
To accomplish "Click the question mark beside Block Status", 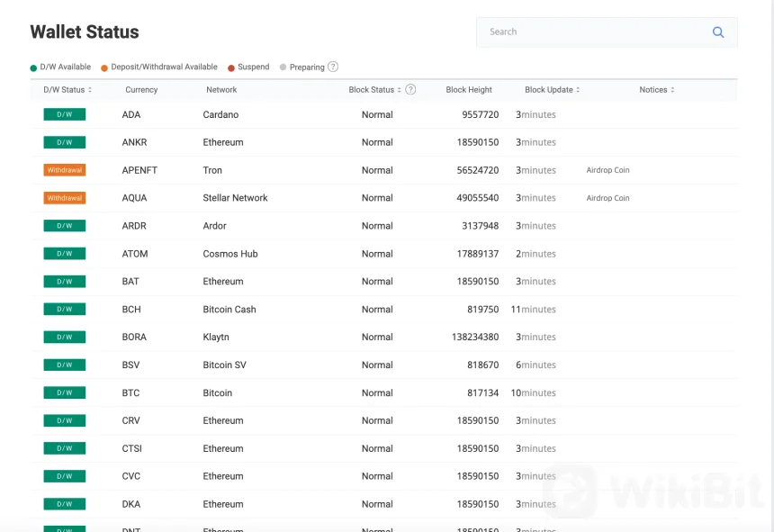I will tap(410, 90).
